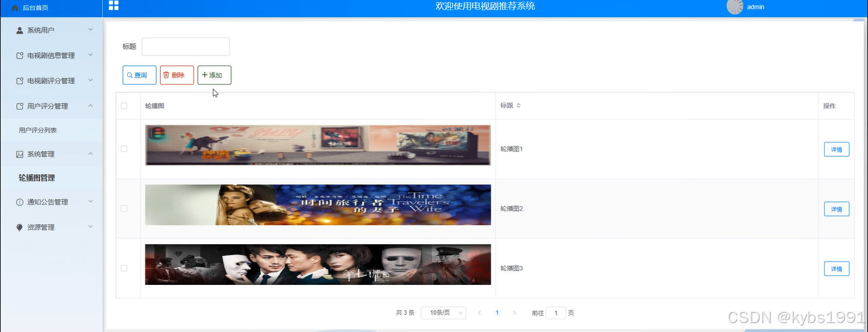Expand the 系统用户 menu chevron
868x332 pixels.
(90, 29)
